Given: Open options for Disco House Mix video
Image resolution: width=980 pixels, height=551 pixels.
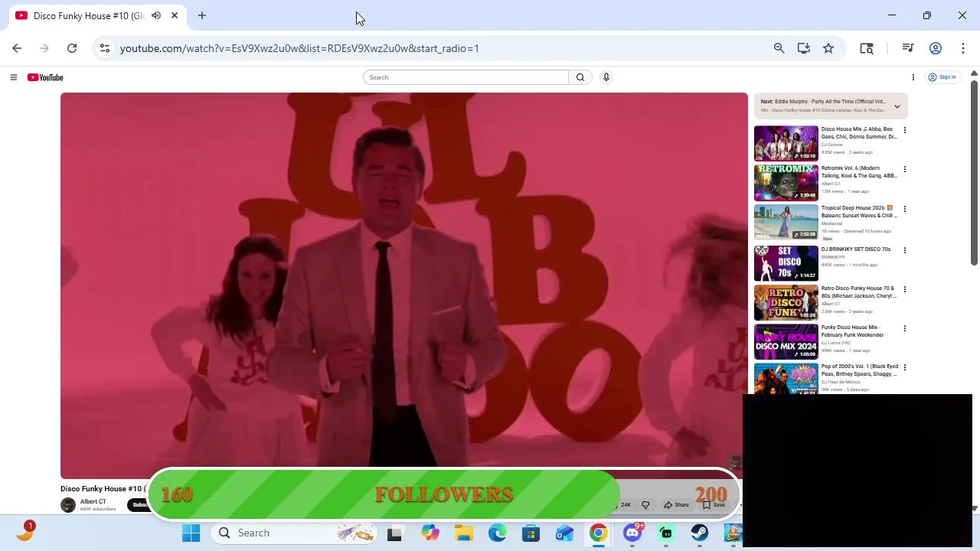Looking at the screenshot, I should [905, 130].
